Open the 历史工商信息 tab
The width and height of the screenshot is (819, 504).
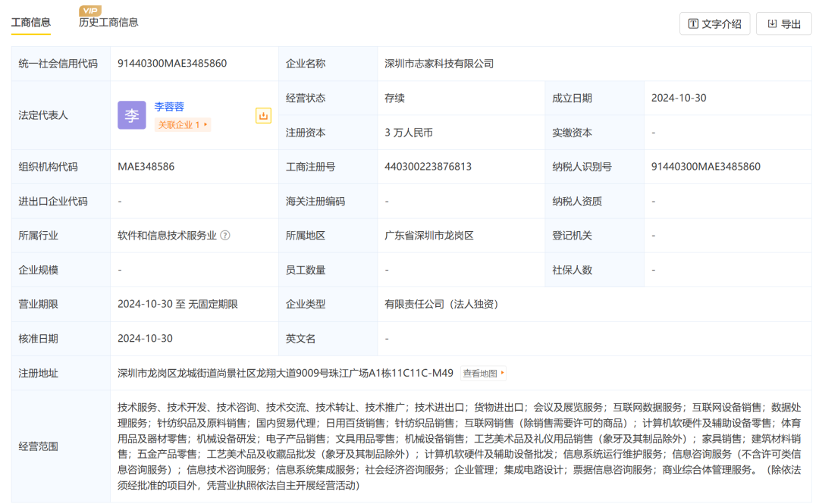click(108, 23)
